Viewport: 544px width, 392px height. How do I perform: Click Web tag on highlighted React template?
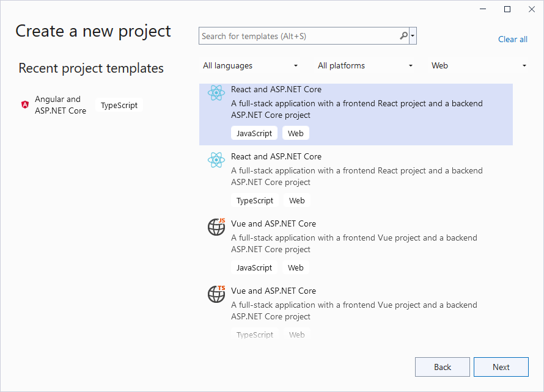click(x=296, y=133)
